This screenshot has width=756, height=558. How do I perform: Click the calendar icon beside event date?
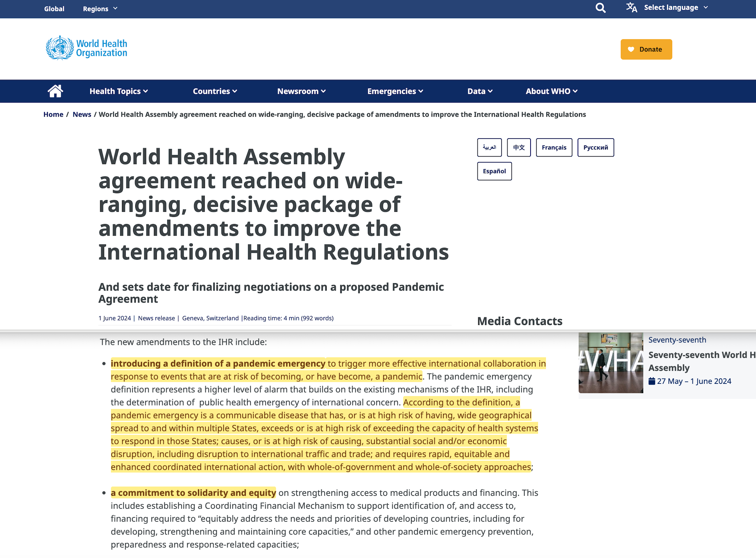[x=652, y=381]
